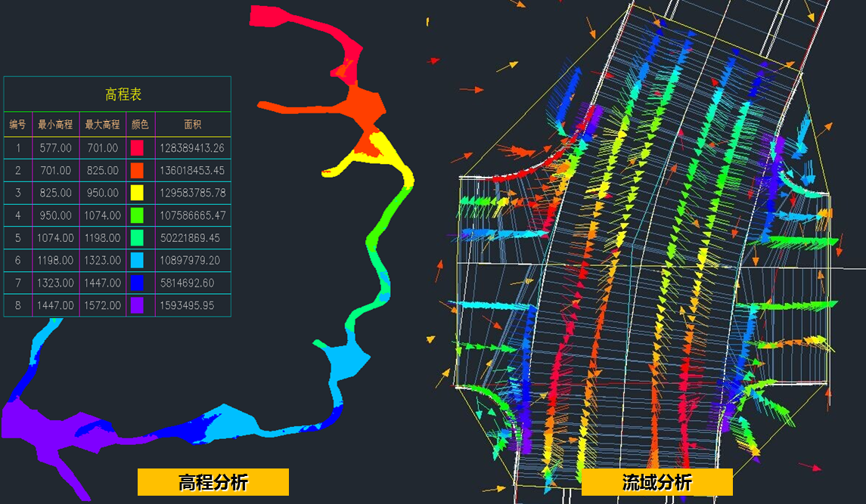Click the 编号 column header
This screenshot has height=504, width=866.
[x=17, y=125]
